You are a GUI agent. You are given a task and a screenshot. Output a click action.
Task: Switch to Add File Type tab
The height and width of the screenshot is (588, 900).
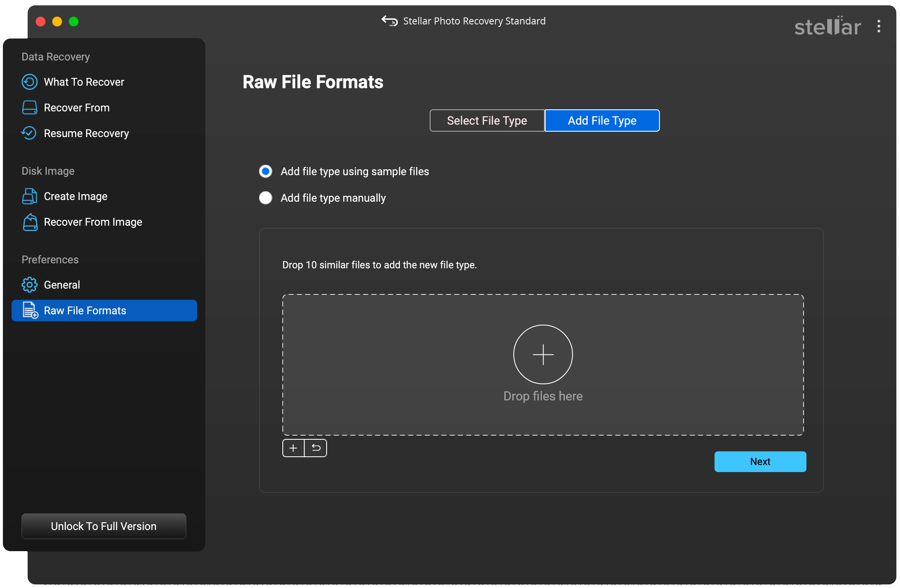click(x=602, y=120)
